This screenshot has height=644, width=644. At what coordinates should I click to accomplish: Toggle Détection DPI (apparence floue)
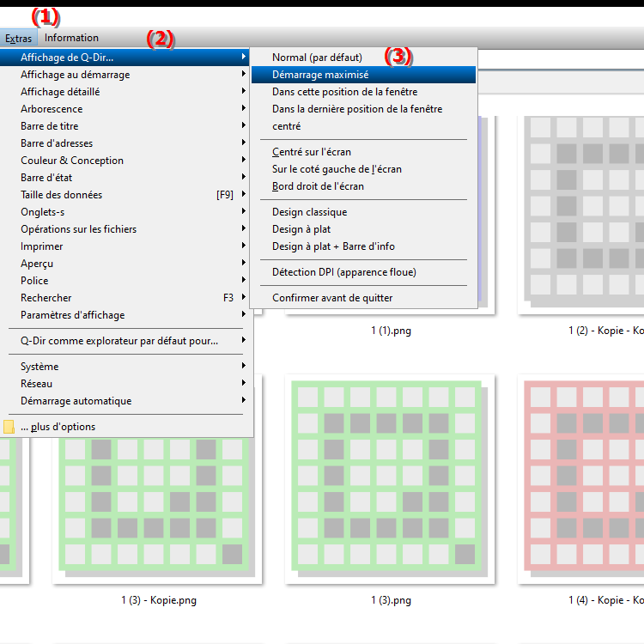pyautogui.click(x=363, y=272)
